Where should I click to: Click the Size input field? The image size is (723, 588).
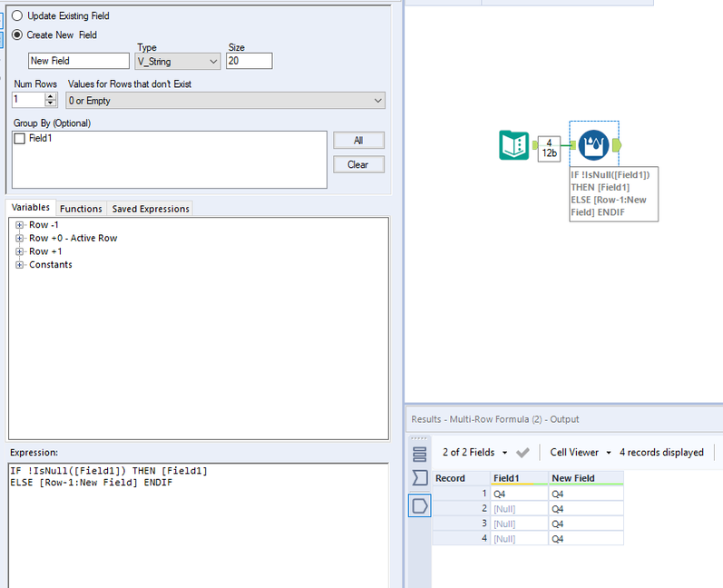[249, 61]
